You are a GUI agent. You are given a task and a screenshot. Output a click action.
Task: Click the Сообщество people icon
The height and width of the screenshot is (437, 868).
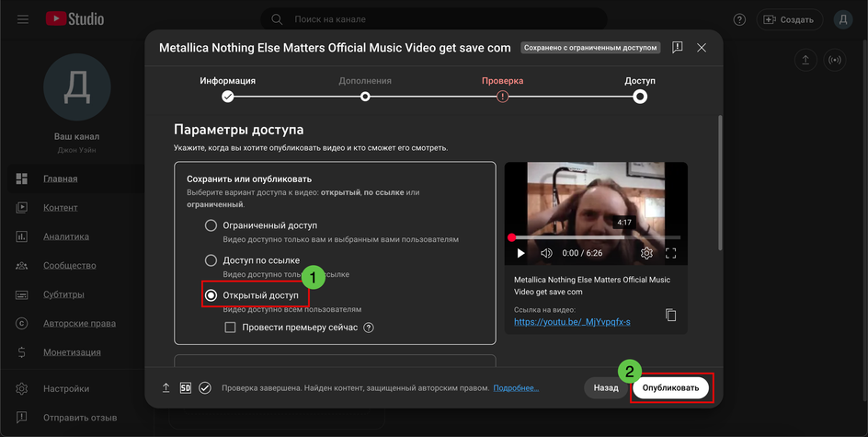pyautogui.click(x=21, y=265)
